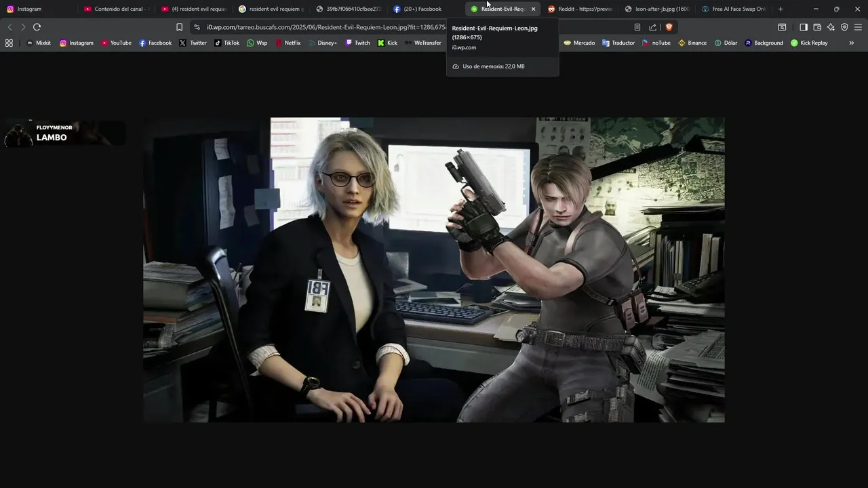Open the Kick Replay bookmark
Screen dimensions: 868x488
[809, 43]
